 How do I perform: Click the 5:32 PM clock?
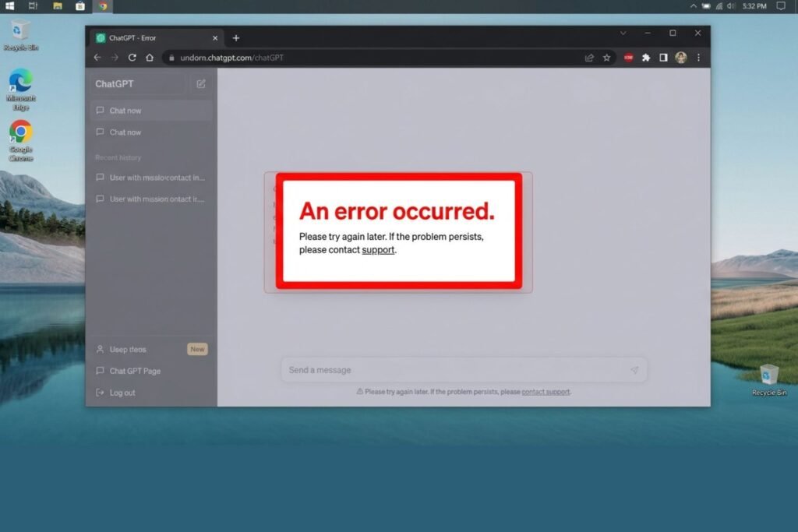(x=754, y=6)
